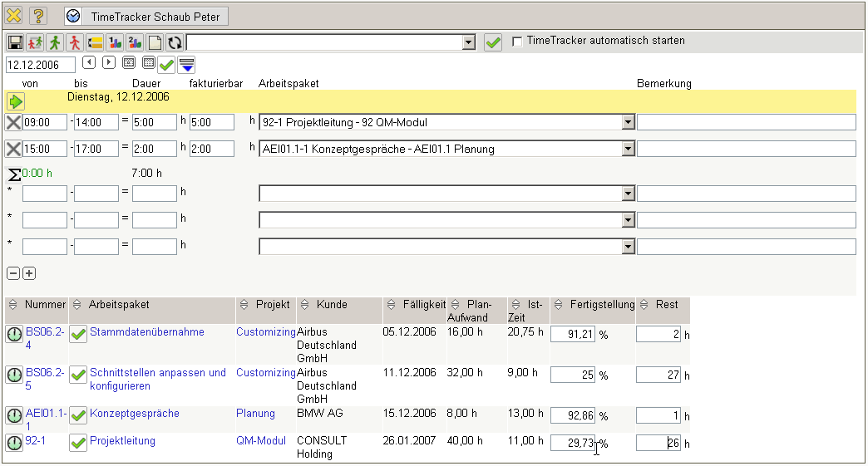868x466 pixels.
Task: Click the refresh arrows toolbar icon
Action: coord(175,42)
